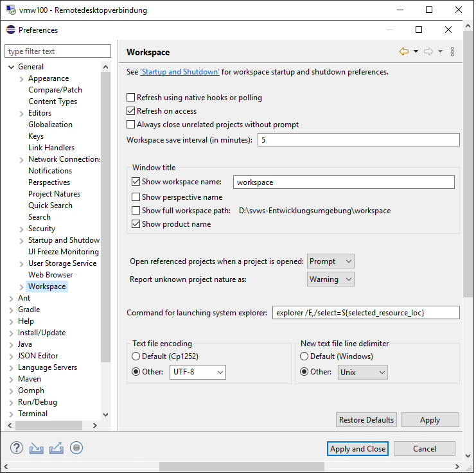Select Web Browser in the General tree
Image resolution: width=476 pixels, height=474 pixels.
coord(50,275)
